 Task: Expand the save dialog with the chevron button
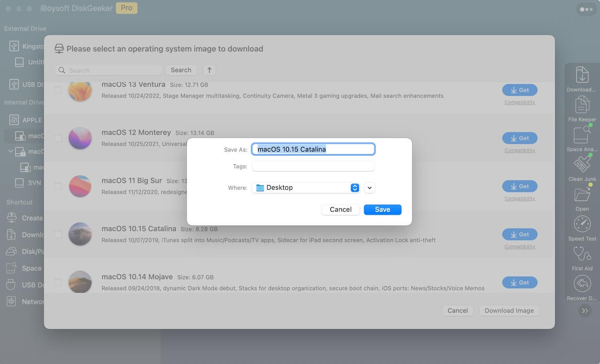pyautogui.click(x=370, y=188)
